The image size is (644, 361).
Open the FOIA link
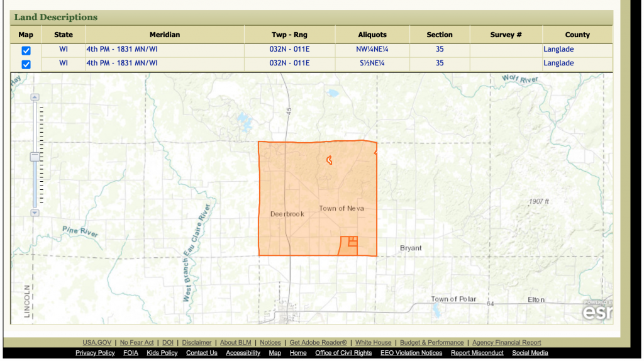pos(131,353)
